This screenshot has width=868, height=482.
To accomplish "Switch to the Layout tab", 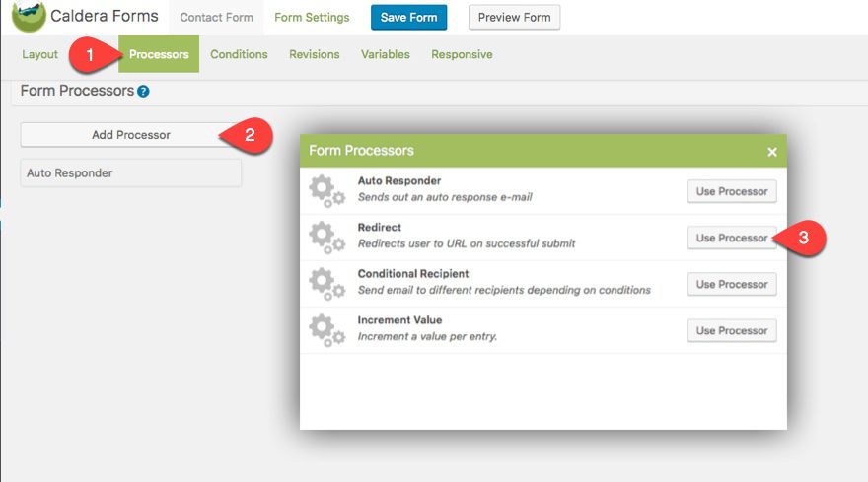I will pos(39,54).
